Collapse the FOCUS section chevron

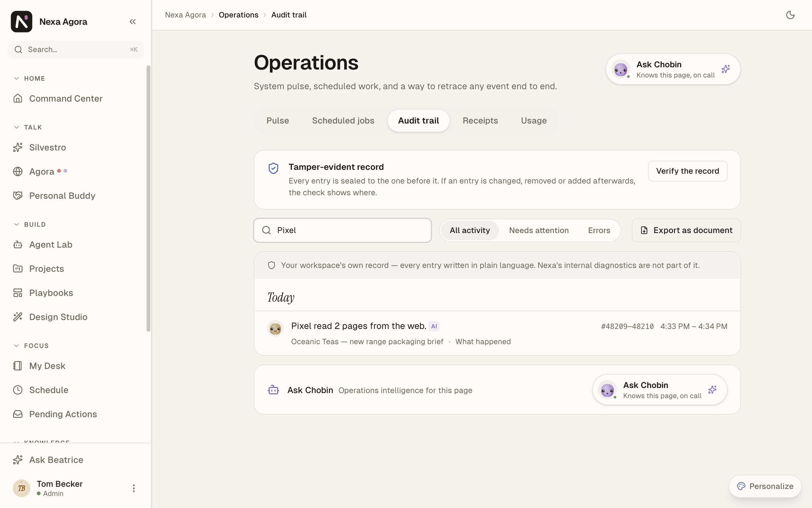(x=16, y=346)
